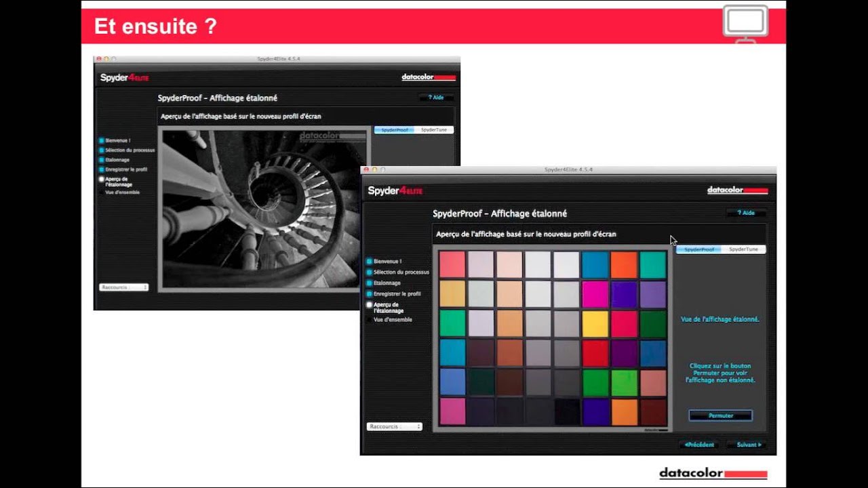The width and height of the screenshot is (868, 488).
Task: Select Bienvenue ! step in color chart window
Action: (x=384, y=261)
